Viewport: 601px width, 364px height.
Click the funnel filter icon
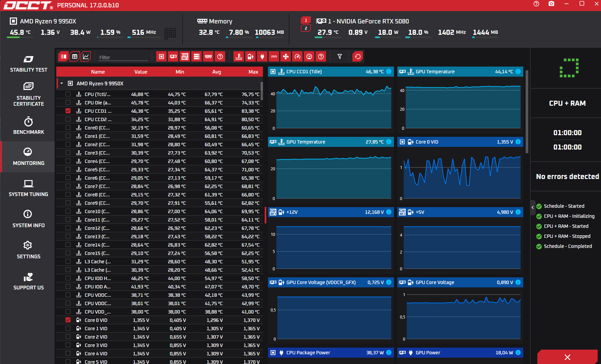340,57
